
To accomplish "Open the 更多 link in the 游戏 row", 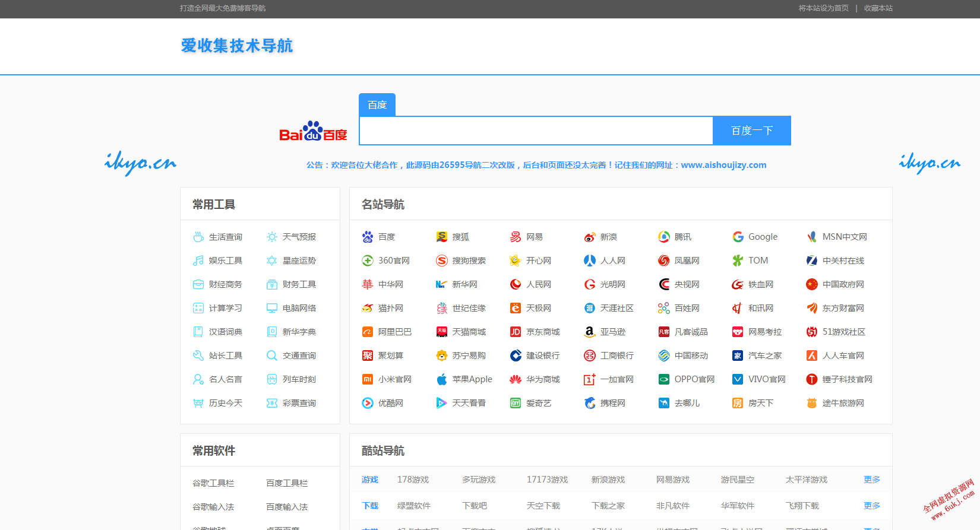I will 872,480.
